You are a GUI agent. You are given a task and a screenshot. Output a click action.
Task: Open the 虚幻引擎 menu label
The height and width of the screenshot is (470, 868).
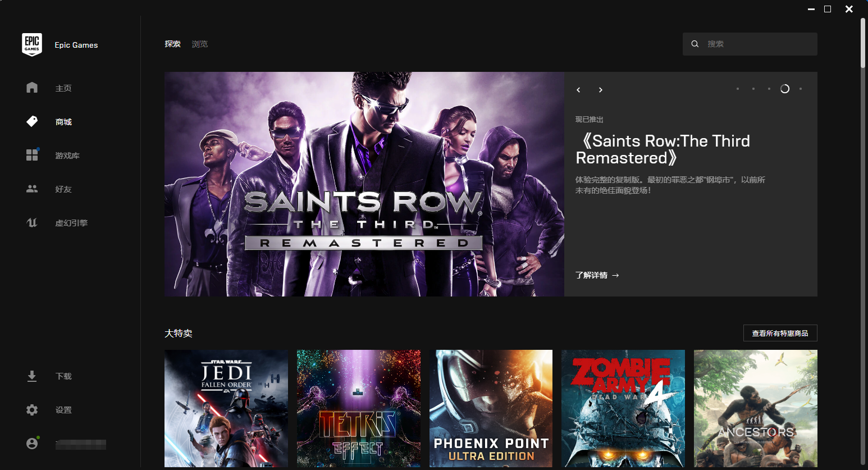[71, 223]
